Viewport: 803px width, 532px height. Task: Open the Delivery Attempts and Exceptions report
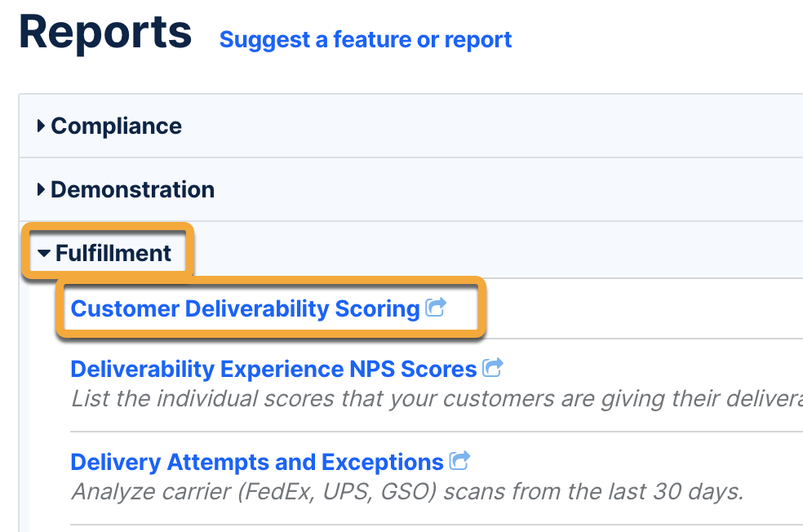point(257,462)
